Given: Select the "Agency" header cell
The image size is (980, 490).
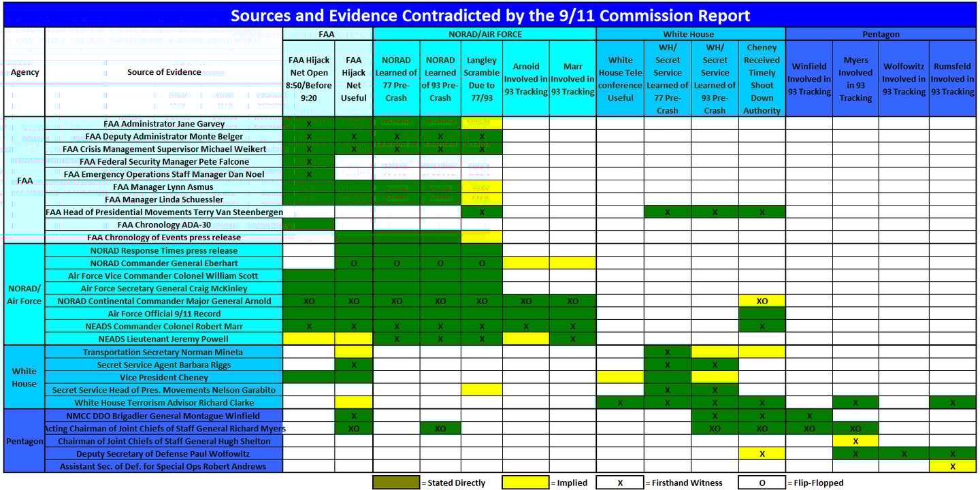Looking at the screenshot, I should pyautogui.click(x=24, y=72).
